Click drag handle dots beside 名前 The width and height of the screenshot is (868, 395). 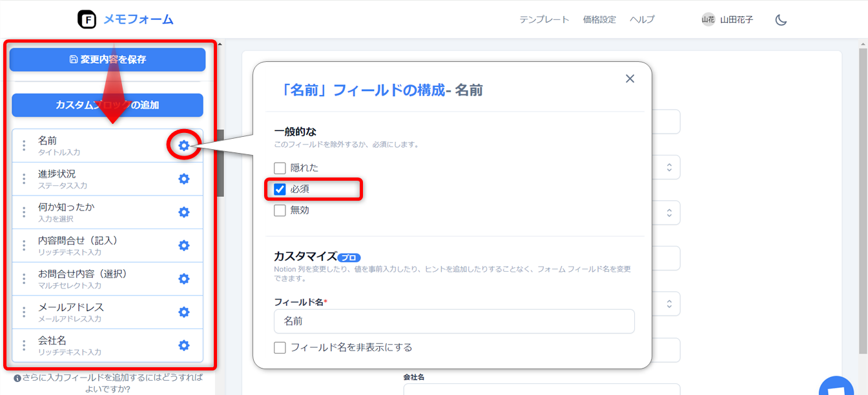point(24,146)
